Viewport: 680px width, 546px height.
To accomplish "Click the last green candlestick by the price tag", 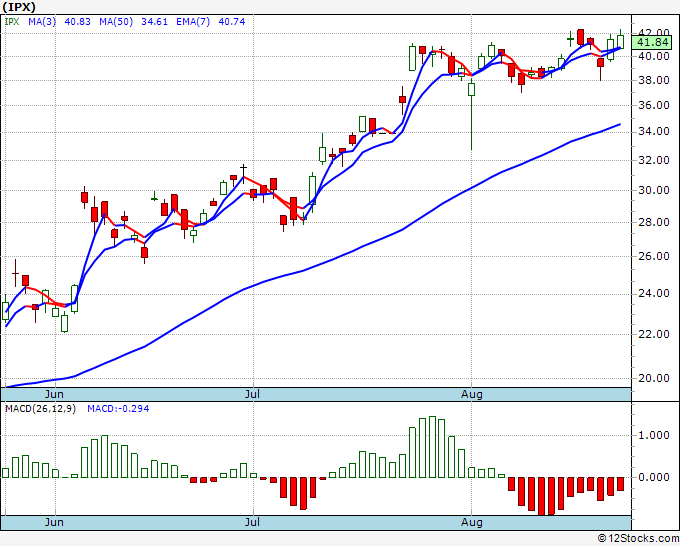I will (621, 39).
